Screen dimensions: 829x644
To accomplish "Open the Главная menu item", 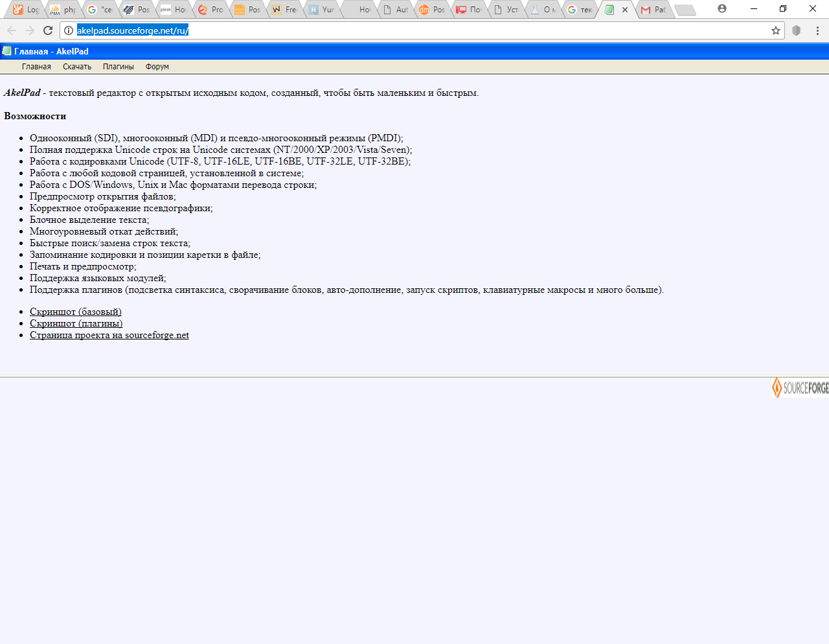I will [36, 67].
